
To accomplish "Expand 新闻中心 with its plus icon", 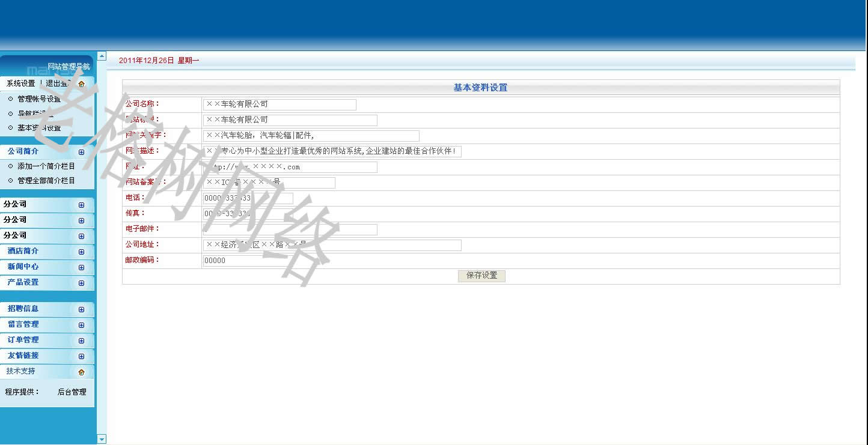I will 82,267.
